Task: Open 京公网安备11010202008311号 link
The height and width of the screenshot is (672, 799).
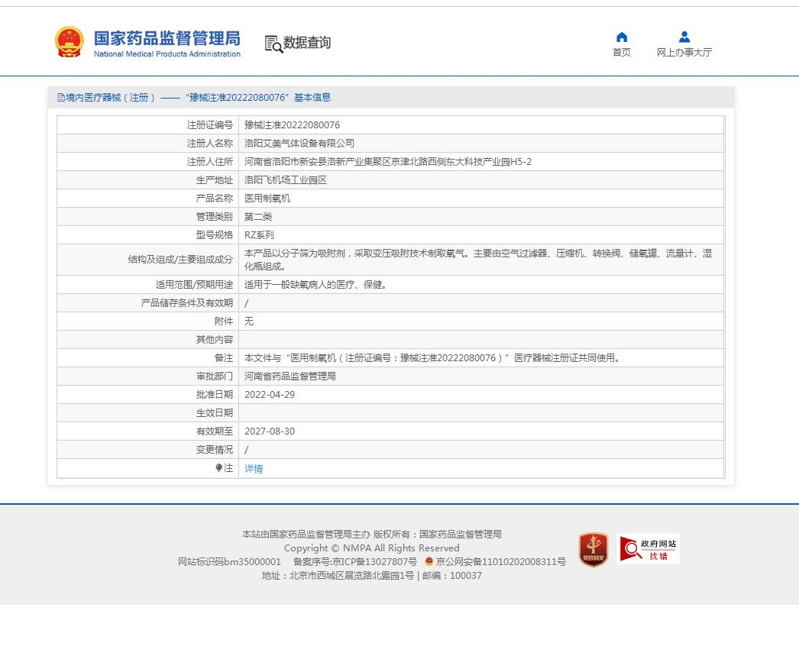Action: pos(500,561)
